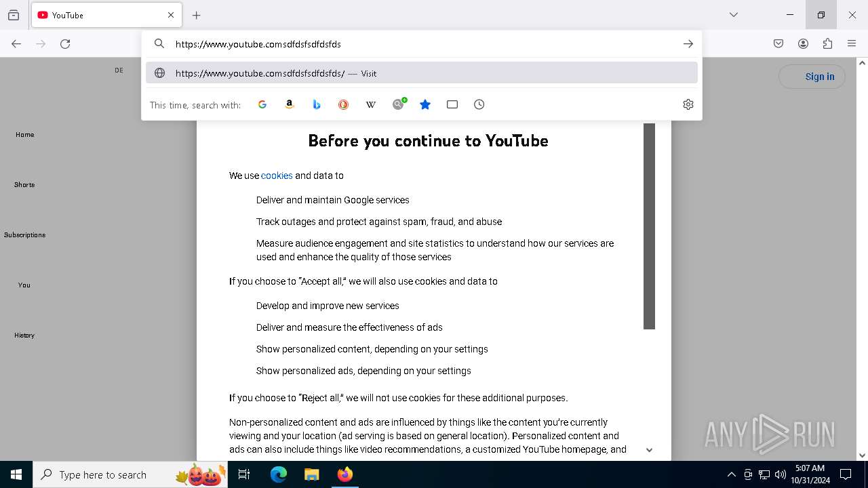868x488 pixels.
Task: Select the youtube.comsdfdsfsdfdsfds Visit suggestion
Action: tap(422, 73)
